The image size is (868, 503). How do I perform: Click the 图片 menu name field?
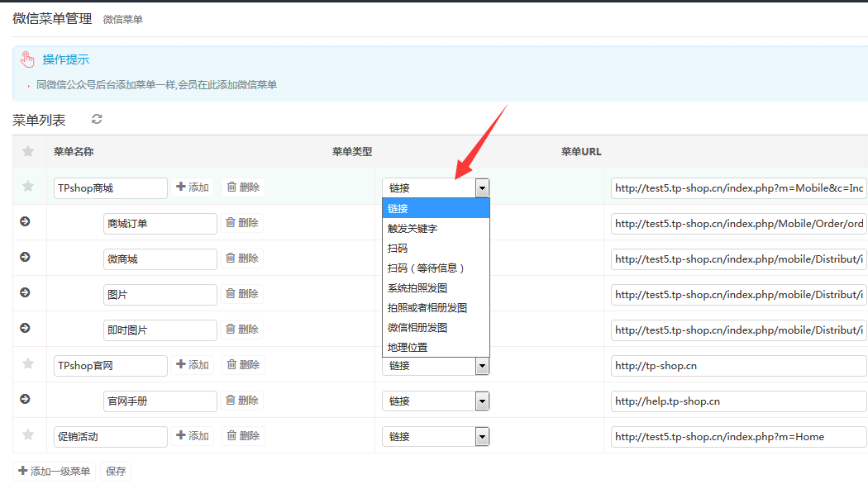160,295
